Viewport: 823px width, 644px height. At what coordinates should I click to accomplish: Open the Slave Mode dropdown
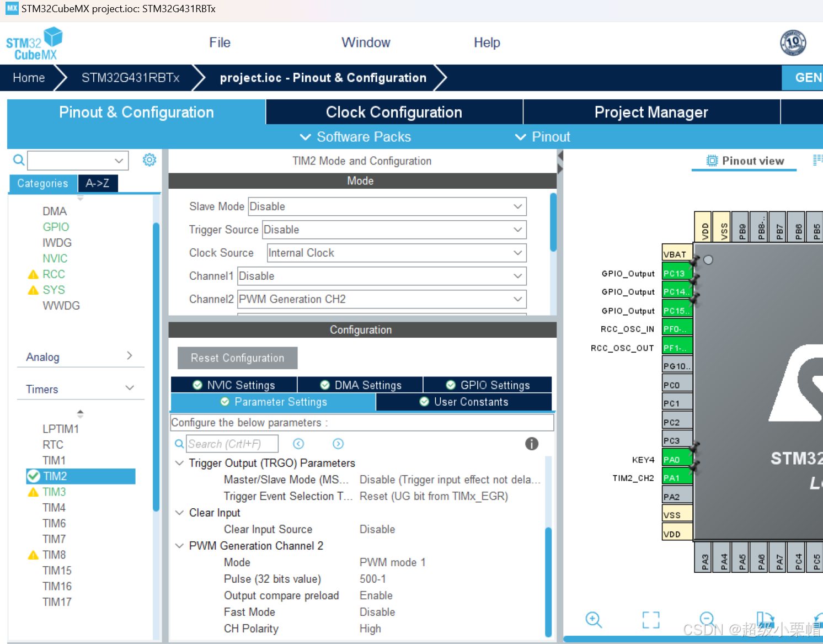[x=387, y=206]
